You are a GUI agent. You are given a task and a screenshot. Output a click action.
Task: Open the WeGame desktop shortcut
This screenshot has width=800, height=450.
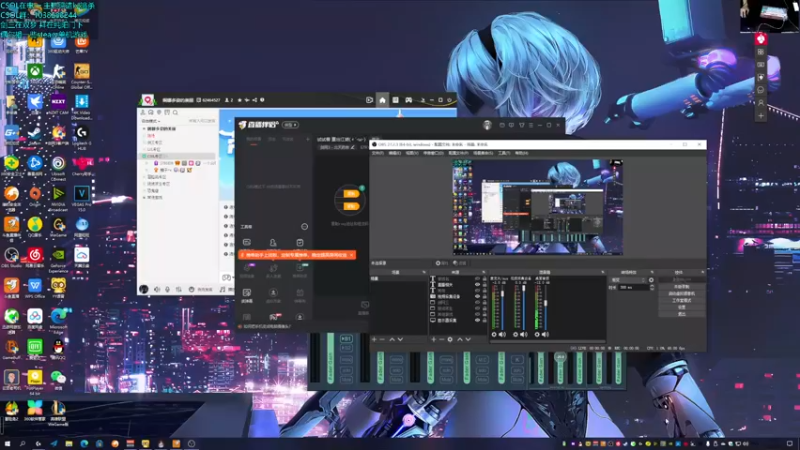(x=58, y=227)
